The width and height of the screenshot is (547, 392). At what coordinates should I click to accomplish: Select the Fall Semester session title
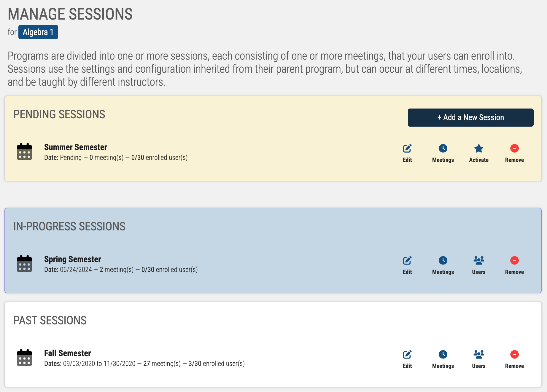67,353
